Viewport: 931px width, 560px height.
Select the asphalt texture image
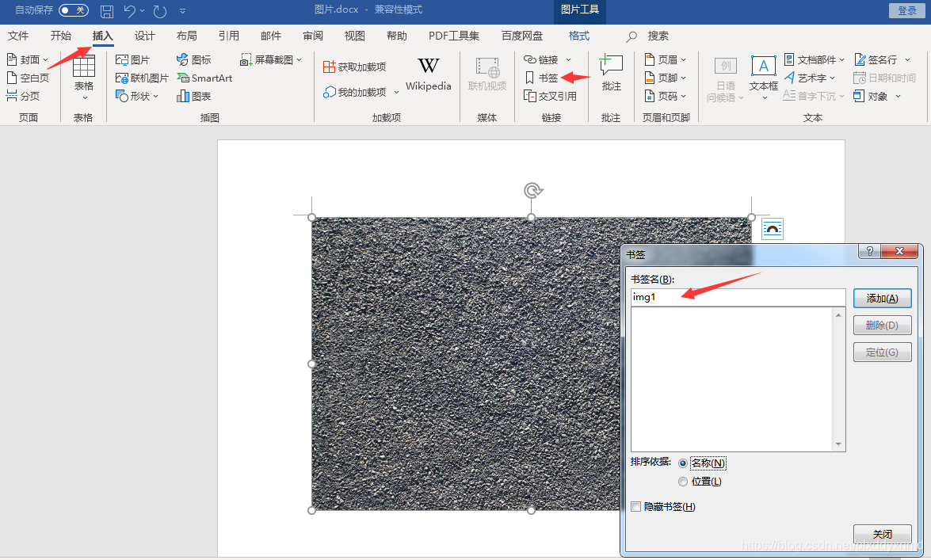pos(466,364)
